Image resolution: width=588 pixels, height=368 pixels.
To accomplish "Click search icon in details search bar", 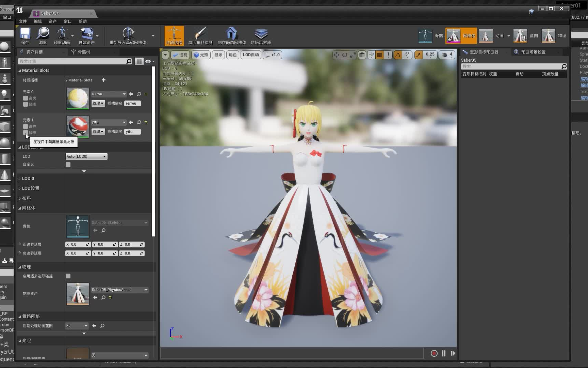I will click(129, 61).
